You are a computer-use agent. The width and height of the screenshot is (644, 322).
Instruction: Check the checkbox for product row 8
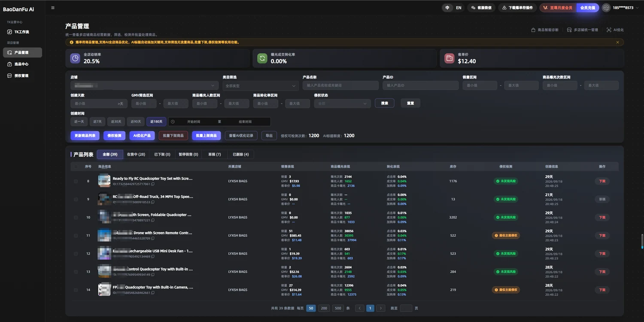click(x=76, y=181)
